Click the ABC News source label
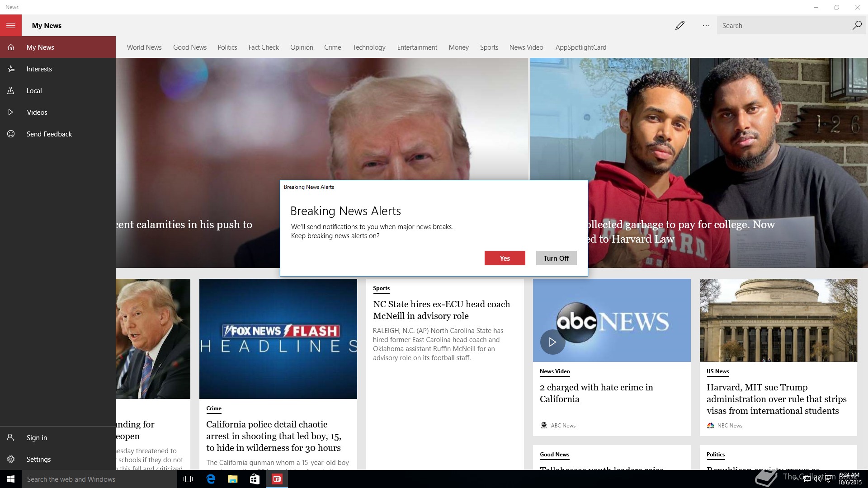868x488 pixels. coord(563,426)
